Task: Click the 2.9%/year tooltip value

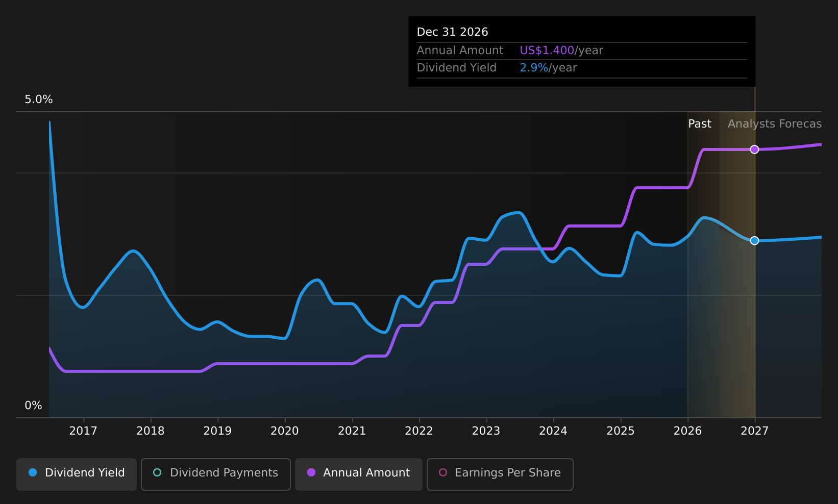Action: 548,68
